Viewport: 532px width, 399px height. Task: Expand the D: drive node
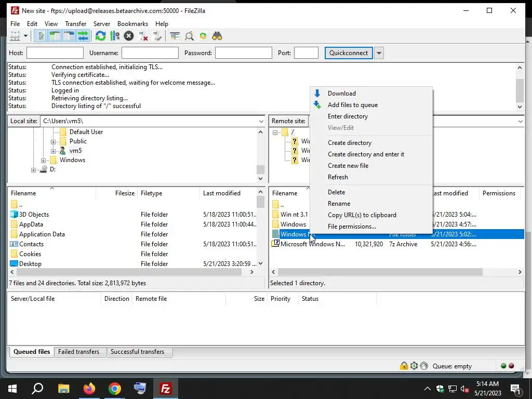(34, 170)
